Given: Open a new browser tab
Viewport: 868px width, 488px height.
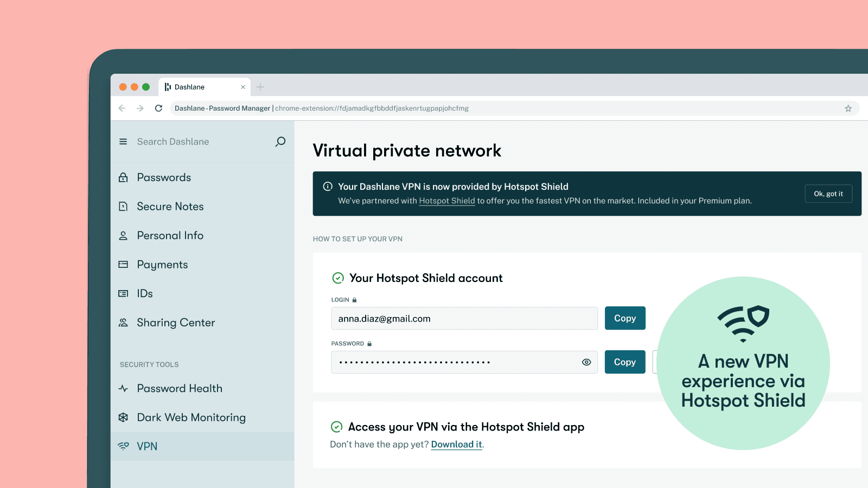Looking at the screenshot, I should (x=260, y=87).
